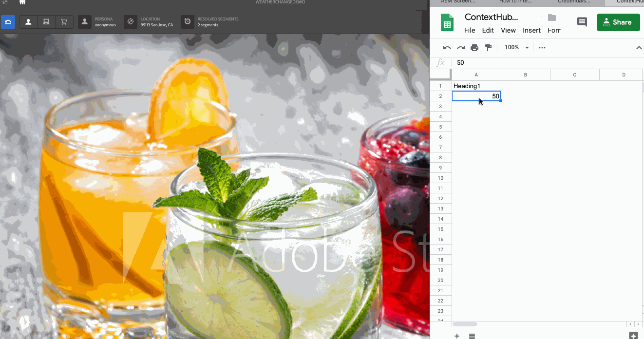Open the all sheets list icon
The height and width of the screenshot is (339, 644).
[472, 336]
